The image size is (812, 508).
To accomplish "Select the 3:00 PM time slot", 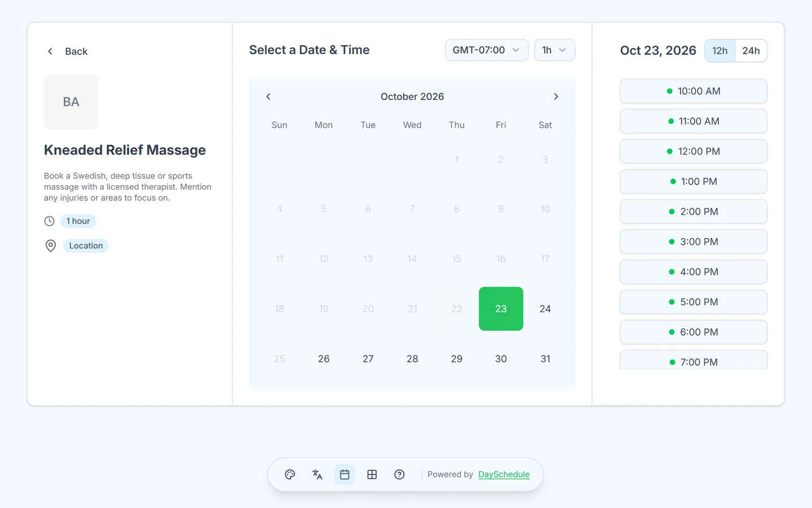I will click(x=694, y=242).
